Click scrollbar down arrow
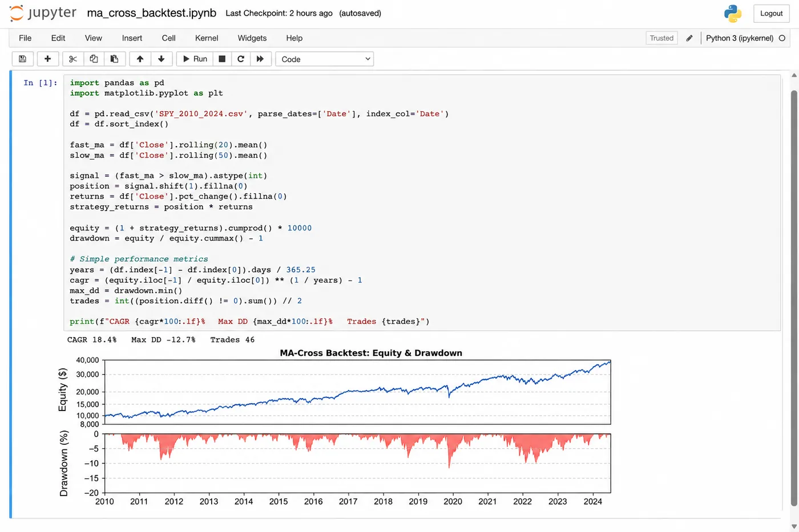799x532 pixels. [x=794, y=527]
